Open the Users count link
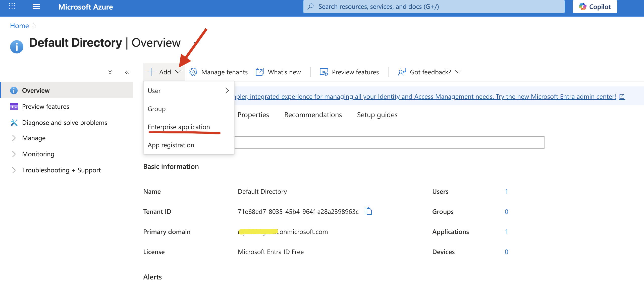Screen dimensions: 644x290 [507, 191]
